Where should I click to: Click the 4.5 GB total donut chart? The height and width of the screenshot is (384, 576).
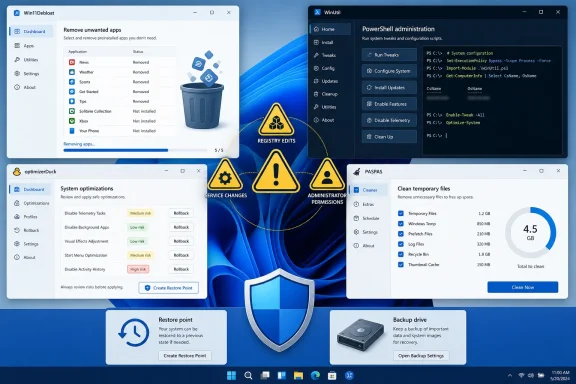[530, 233]
